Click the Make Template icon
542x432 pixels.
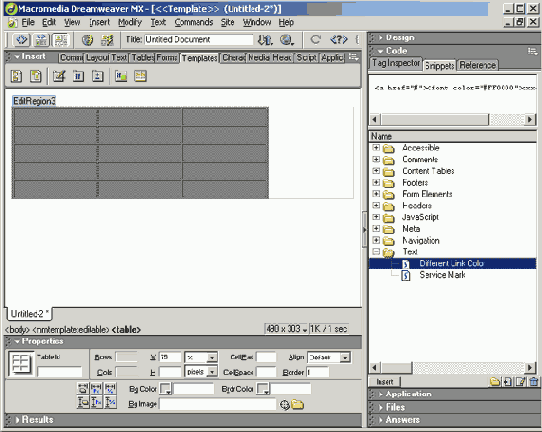tap(17, 76)
